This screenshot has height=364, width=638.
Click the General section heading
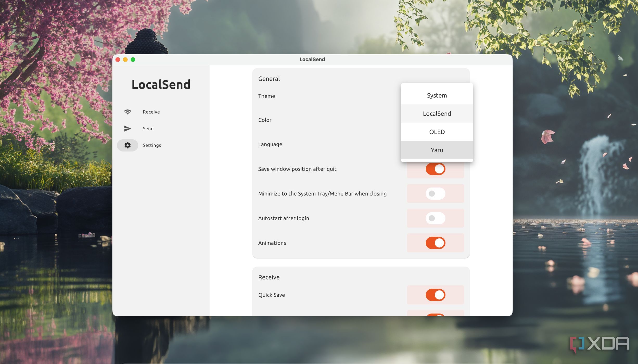(x=269, y=79)
